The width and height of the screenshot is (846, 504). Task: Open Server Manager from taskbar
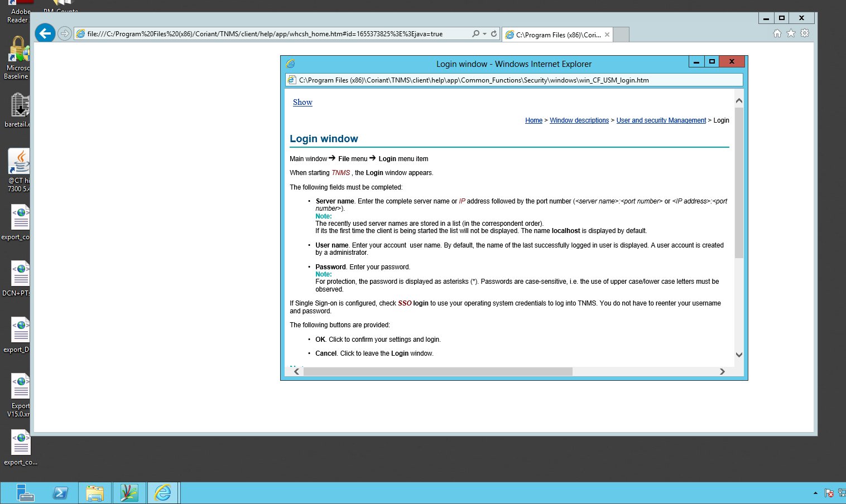click(25, 493)
